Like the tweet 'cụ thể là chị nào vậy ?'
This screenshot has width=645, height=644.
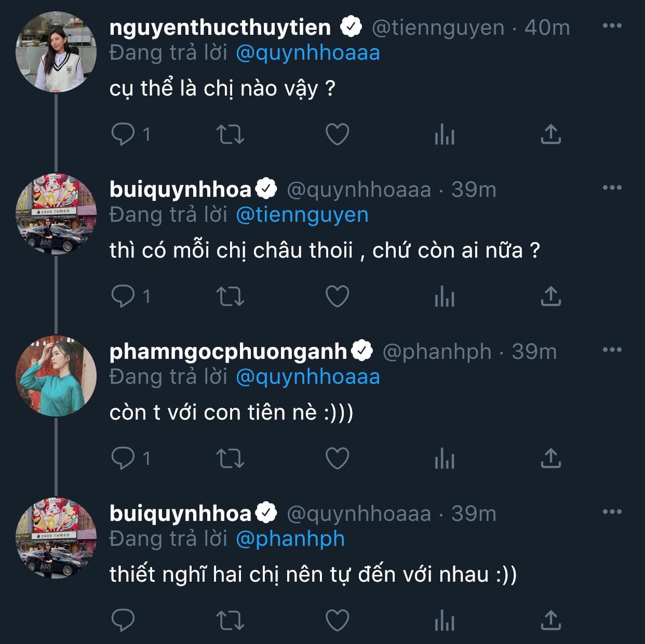[x=337, y=134]
